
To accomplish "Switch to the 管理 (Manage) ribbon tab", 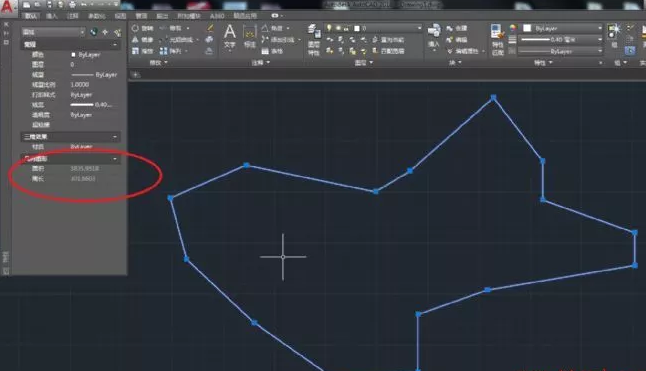I will pyautogui.click(x=141, y=16).
